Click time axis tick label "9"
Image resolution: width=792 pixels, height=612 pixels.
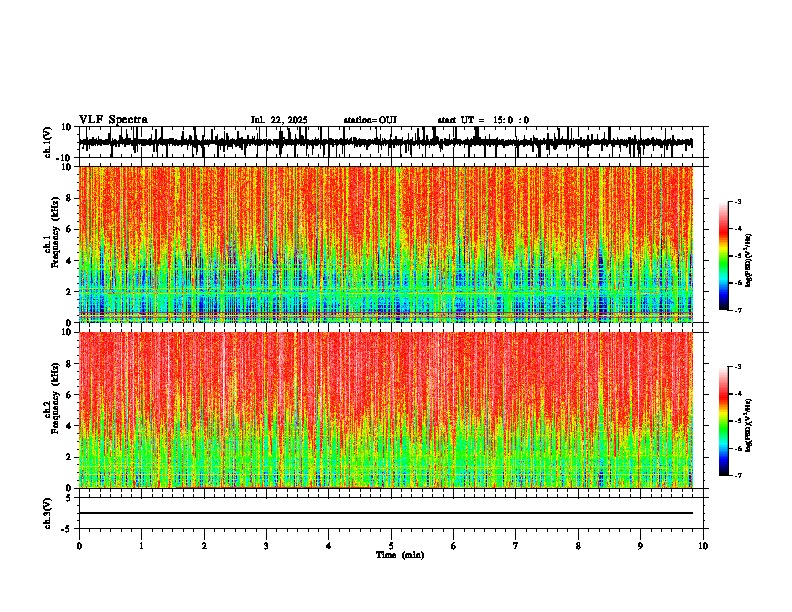(x=640, y=546)
